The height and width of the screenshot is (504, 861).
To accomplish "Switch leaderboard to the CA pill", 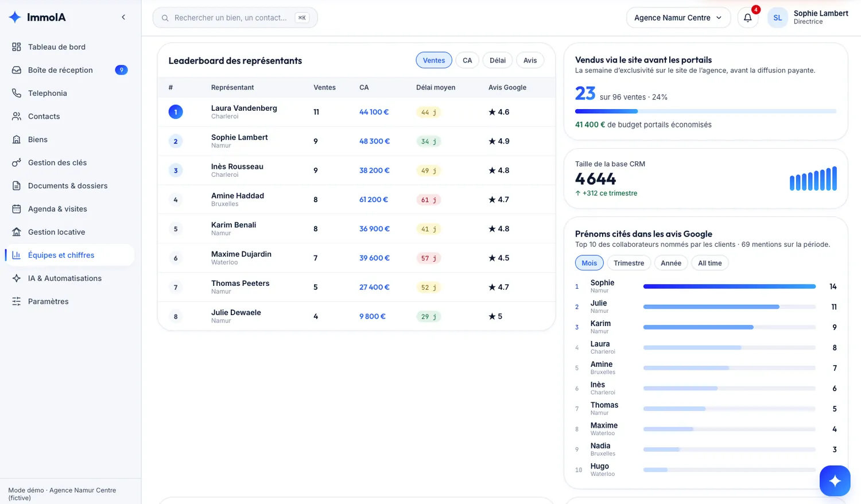I will (x=467, y=60).
